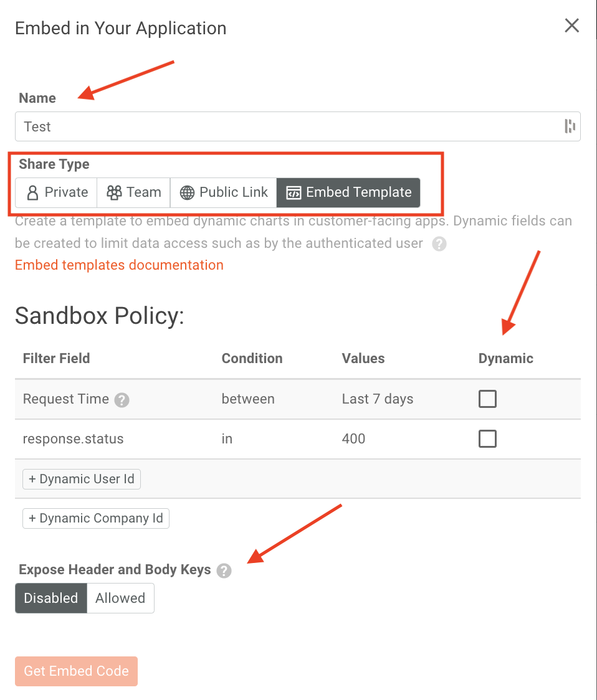Check the Dynamic box for response.status
The image size is (597, 700).
coord(487,439)
